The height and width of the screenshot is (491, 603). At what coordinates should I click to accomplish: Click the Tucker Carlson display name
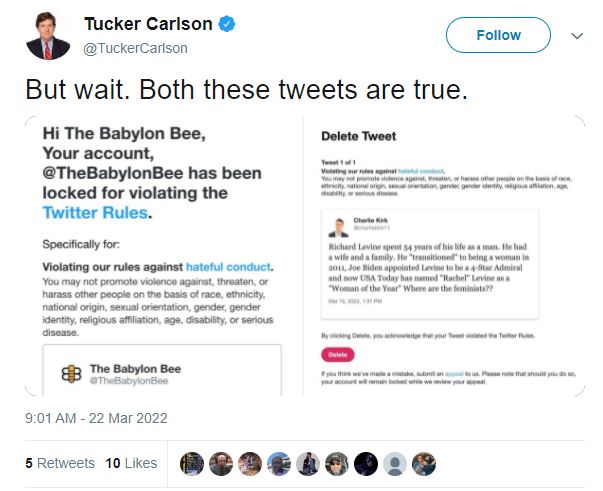click(148, 24)
